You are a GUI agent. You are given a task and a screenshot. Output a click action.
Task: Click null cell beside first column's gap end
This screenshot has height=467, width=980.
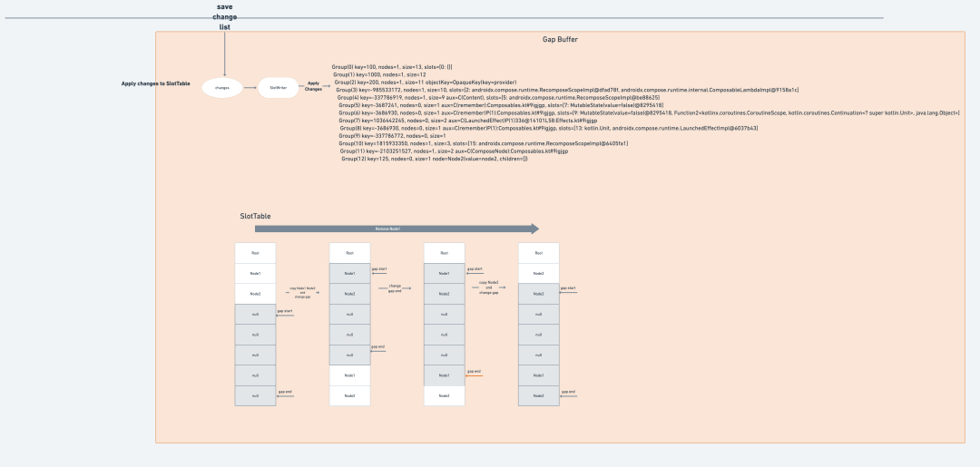pos(255,396)
